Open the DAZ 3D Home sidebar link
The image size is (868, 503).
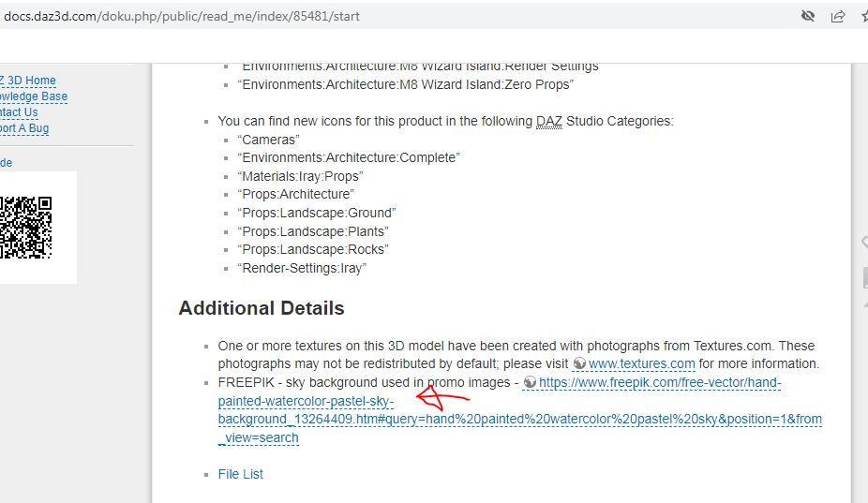[x=28, y=81]
